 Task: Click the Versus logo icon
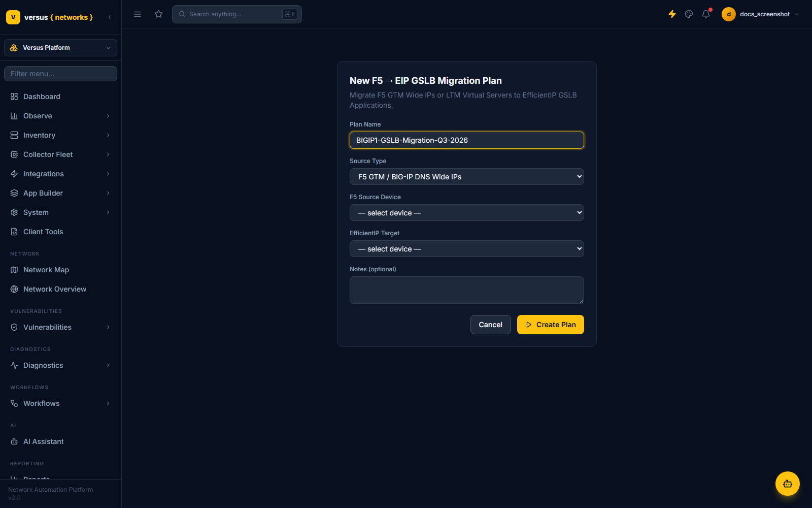[13, 17]
